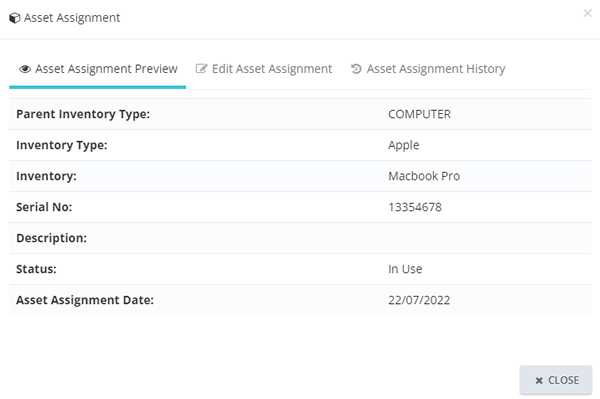Click the history clock icon on History tab

(356, 69)
